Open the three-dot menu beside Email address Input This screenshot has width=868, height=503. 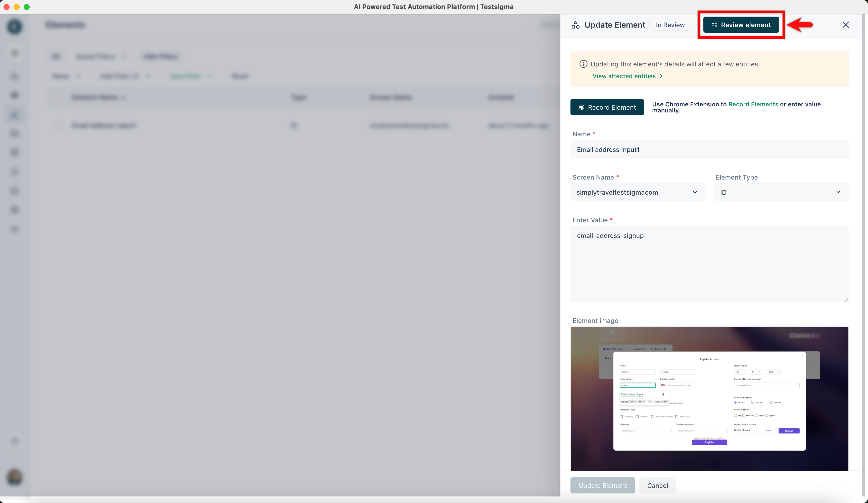click(667, 395)
